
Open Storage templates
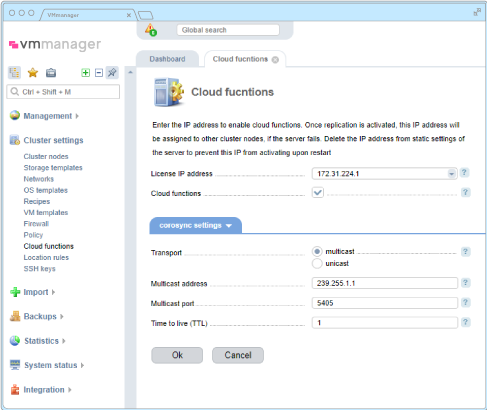pos(53,168)
